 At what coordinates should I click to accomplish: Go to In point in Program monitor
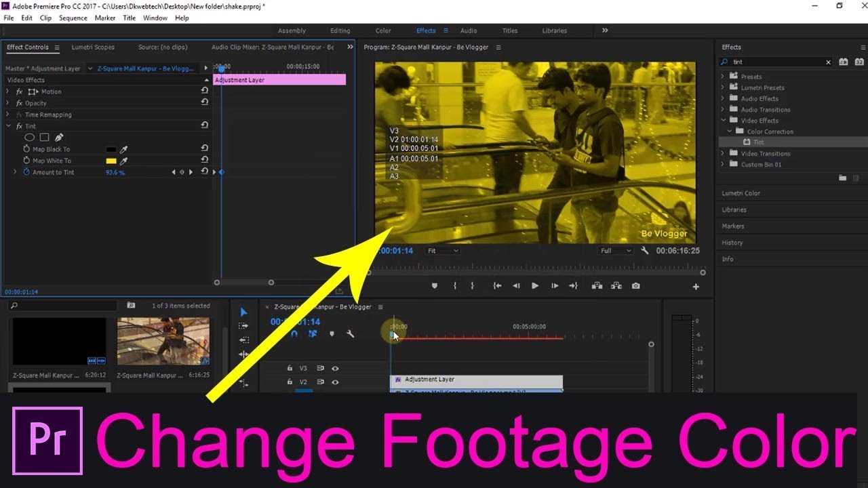coord(497,286)
